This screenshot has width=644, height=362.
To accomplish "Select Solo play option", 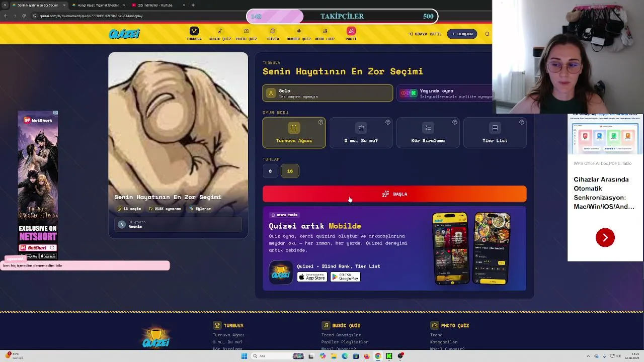I will tap(328, 94).
